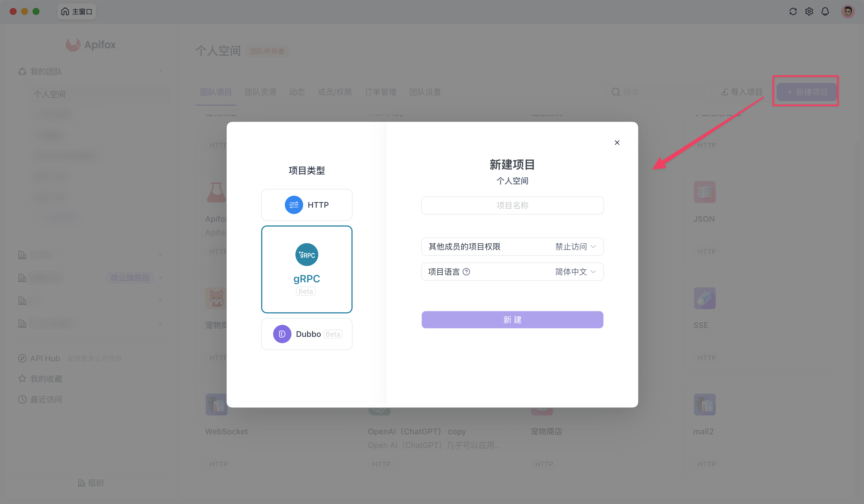864x504 pixels.
Task: Click the 项目名称 input field
Action: [512, 205]
